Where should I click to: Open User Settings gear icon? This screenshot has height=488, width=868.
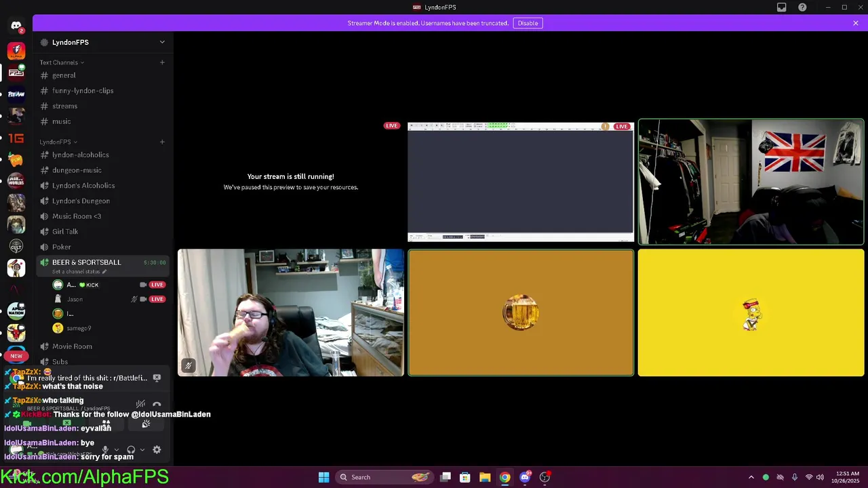point(157,449)
